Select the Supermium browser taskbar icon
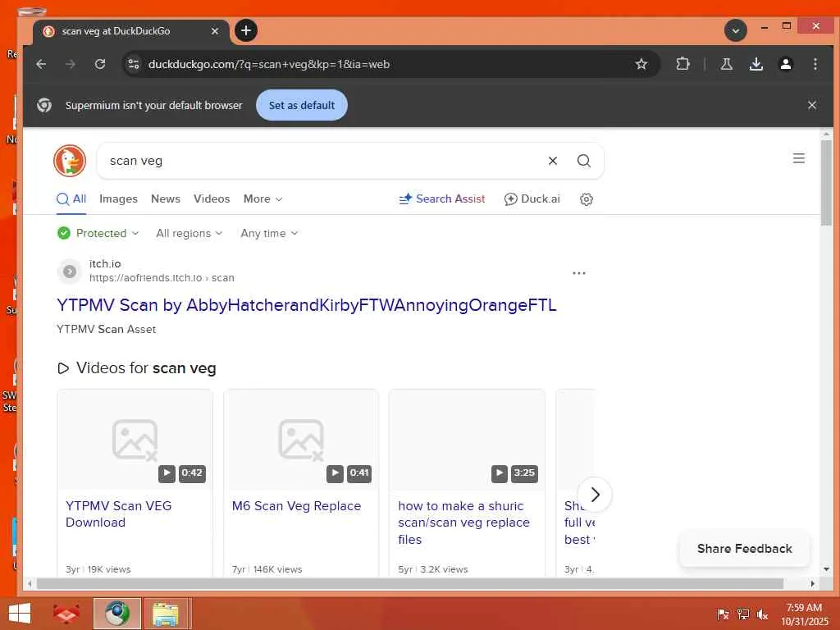840x630 pixels. pos(116,614)
